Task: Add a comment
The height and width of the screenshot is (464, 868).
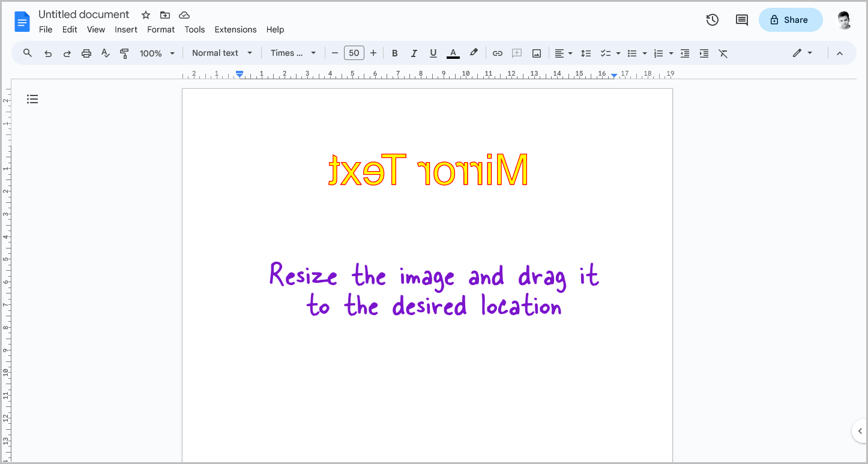Action: (517, 53)
